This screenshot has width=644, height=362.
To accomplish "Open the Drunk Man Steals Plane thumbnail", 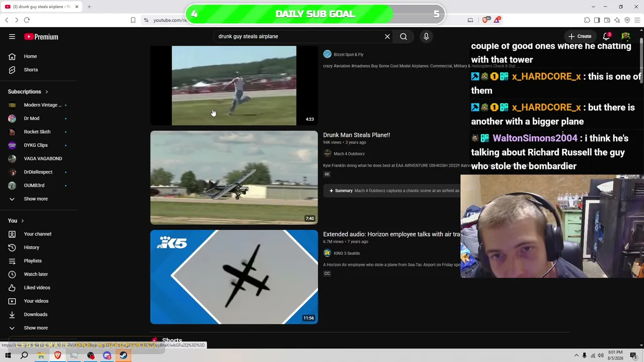I will point(234,177).
